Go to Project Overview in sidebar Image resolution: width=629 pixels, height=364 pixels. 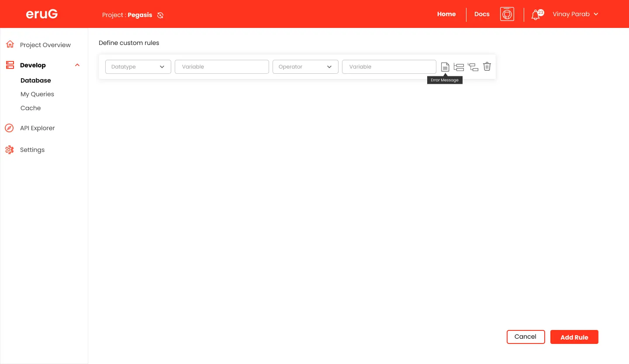click(45, 45)
